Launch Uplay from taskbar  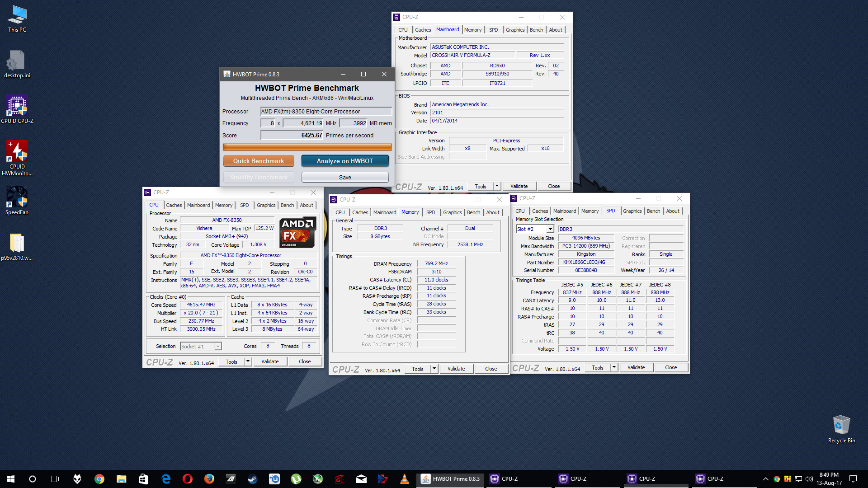(x=274, y=479)
